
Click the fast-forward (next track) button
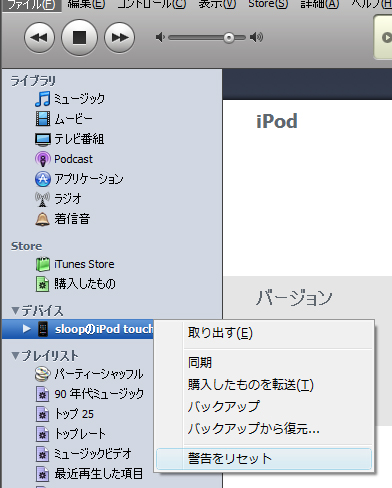tap(119, 37)
